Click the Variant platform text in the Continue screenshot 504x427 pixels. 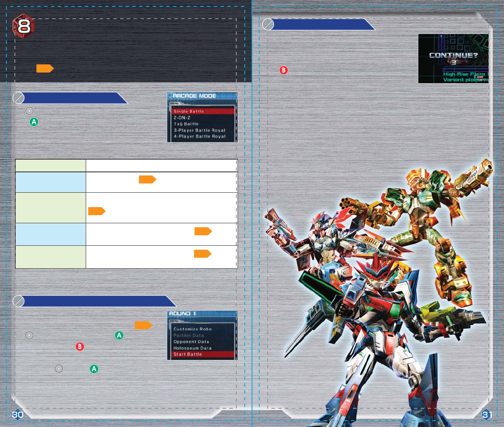coord(466,80)
